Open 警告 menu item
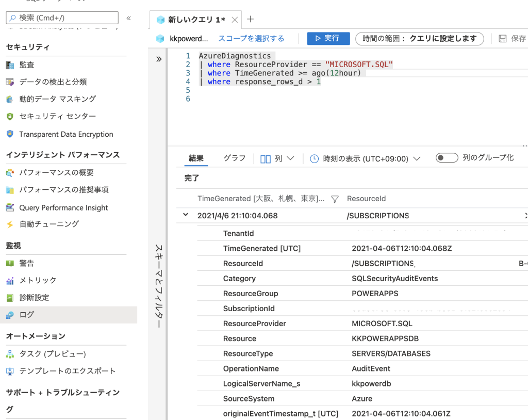Screen dimensions: 528x420 (27, 263)
